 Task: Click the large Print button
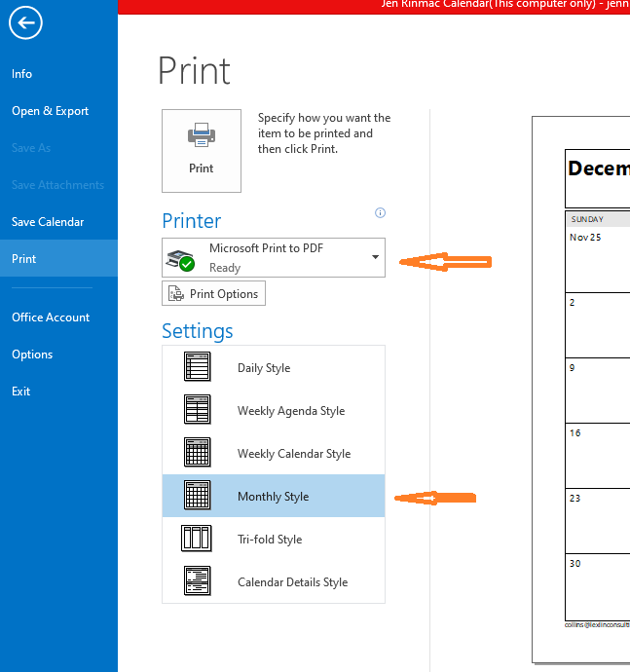point(202,151)
